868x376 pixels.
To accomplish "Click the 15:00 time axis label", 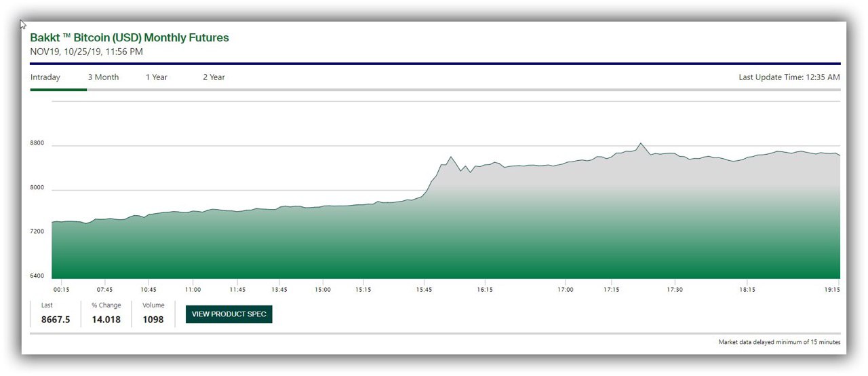I will [323, 290].
